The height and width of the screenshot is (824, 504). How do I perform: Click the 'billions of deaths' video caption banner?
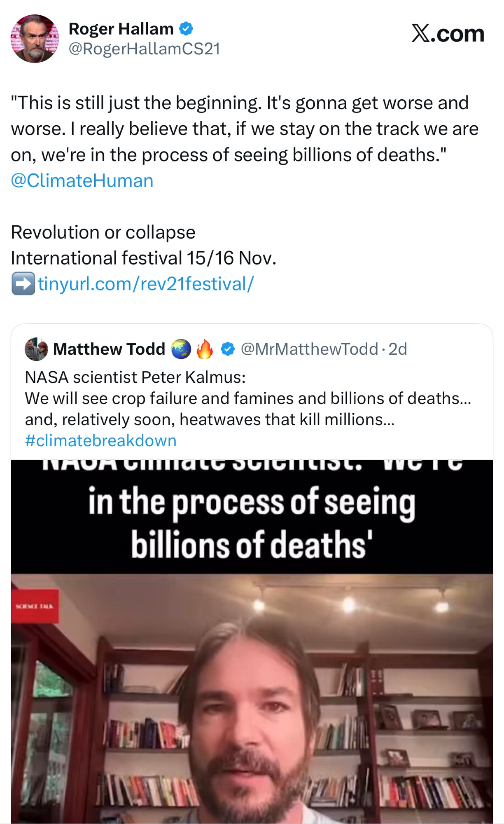(x=252, y=522)
